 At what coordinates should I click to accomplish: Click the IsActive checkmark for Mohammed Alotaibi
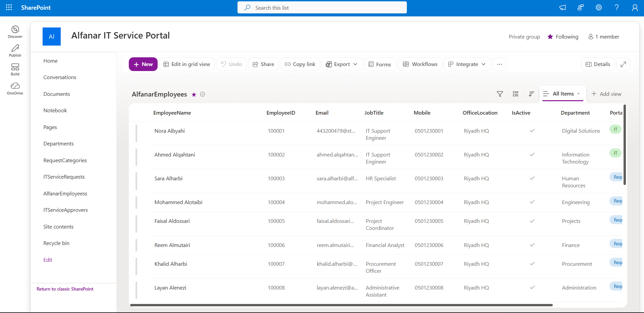[532, 202]
